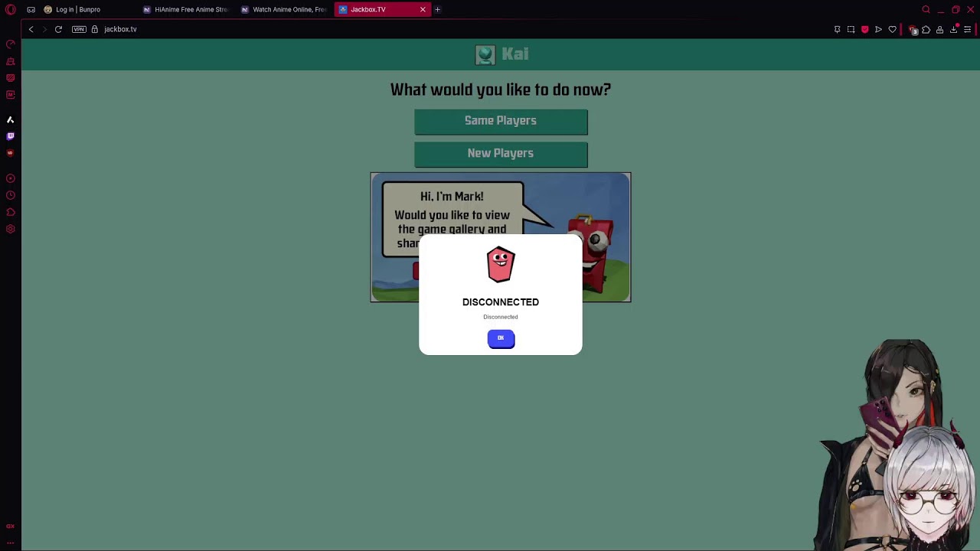The height and width of the screenshot is (551, 980).
Task: Go forward to the next page
Action: coord(44,29)
